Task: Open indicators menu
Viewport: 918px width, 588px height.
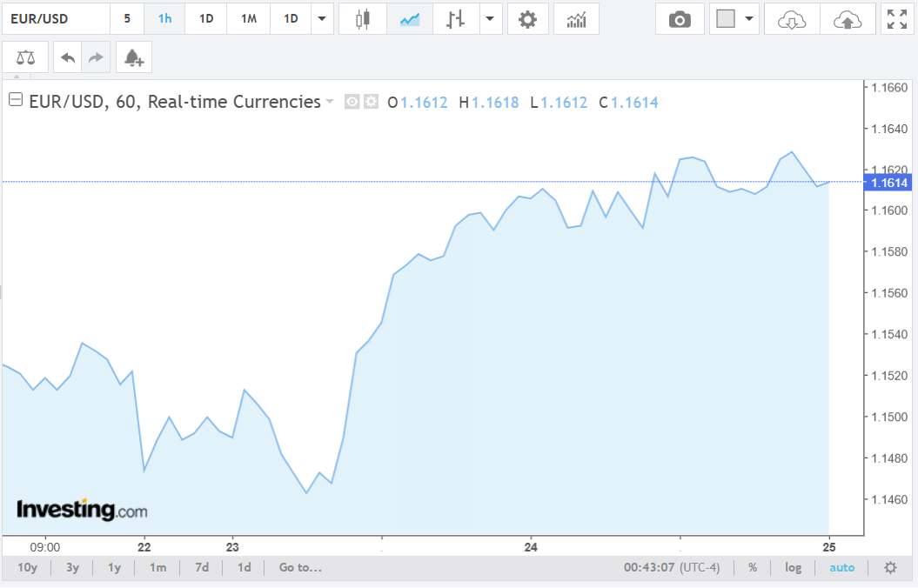Action: [576, 19]
